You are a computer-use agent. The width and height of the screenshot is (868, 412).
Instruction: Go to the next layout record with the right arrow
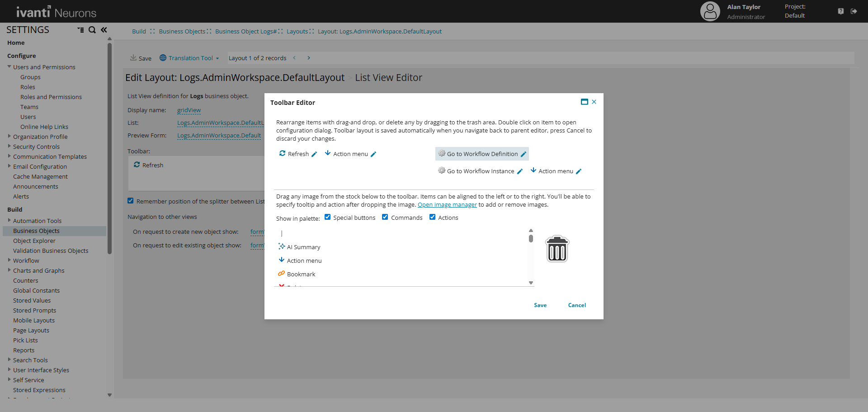tap(309, 58)
